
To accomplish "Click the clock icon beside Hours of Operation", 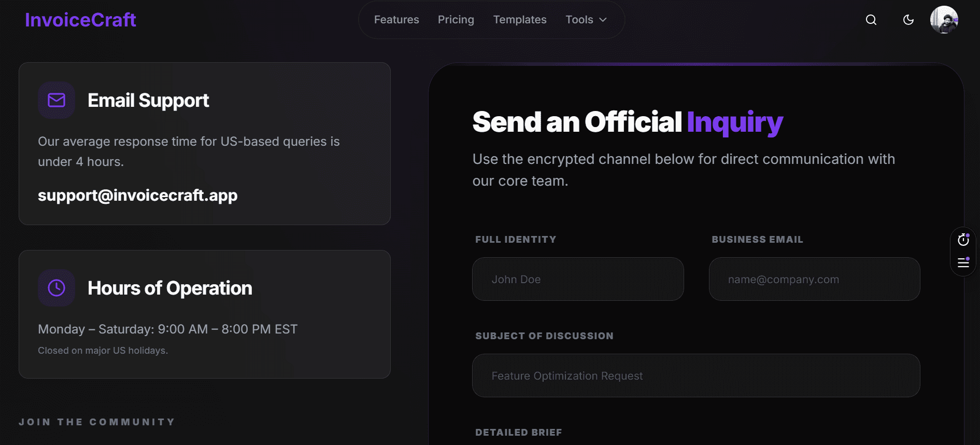I will pyautogui.click(x=56, y=288).
